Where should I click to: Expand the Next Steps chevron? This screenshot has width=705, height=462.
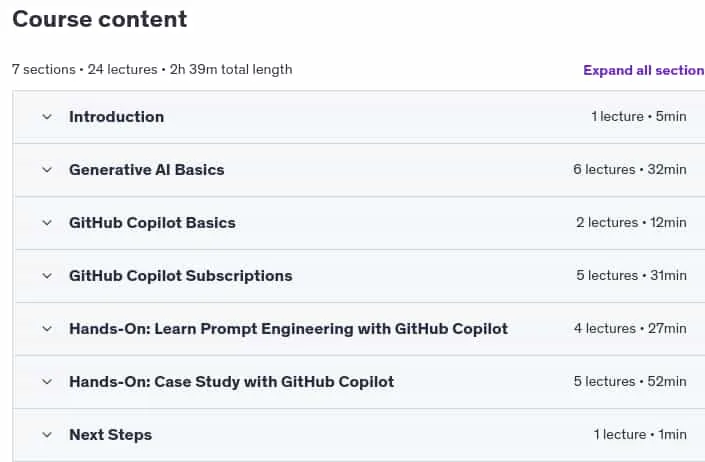(x=47, y=435)
